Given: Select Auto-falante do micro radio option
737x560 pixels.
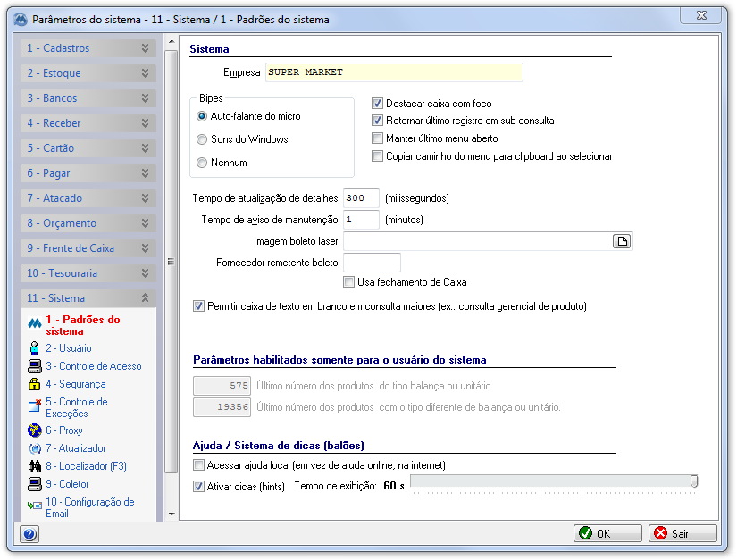Looking at the screenshot, I should [202, 116].
